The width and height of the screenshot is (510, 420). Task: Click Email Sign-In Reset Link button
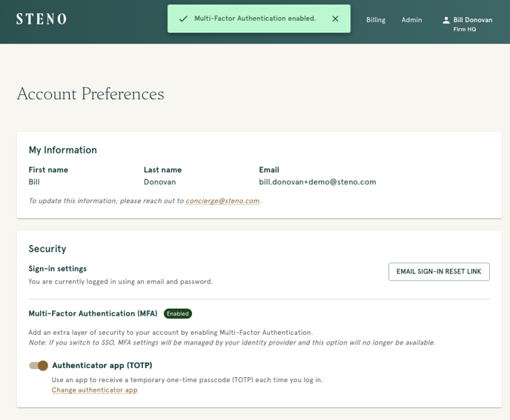tap(439, 271)
